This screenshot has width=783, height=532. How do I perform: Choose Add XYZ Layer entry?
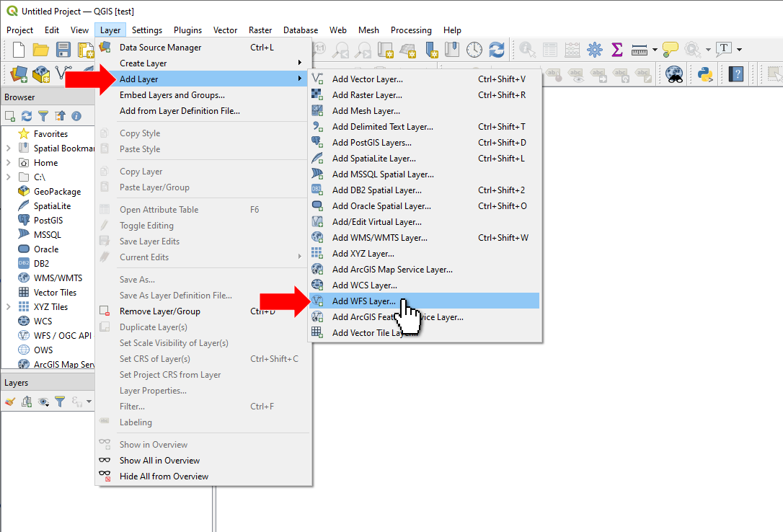(x=425, y=254)
